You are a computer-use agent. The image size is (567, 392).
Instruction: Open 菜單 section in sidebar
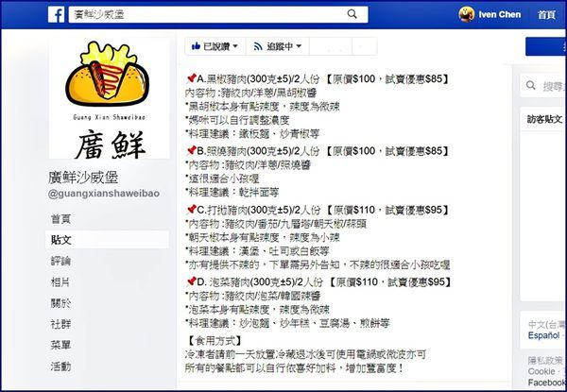coord(60,345)
